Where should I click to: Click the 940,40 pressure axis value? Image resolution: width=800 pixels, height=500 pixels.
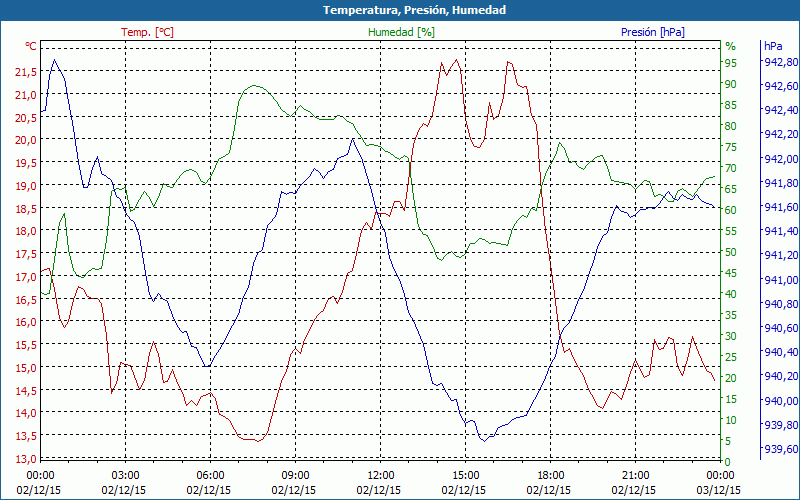click(x=779, y=352)
